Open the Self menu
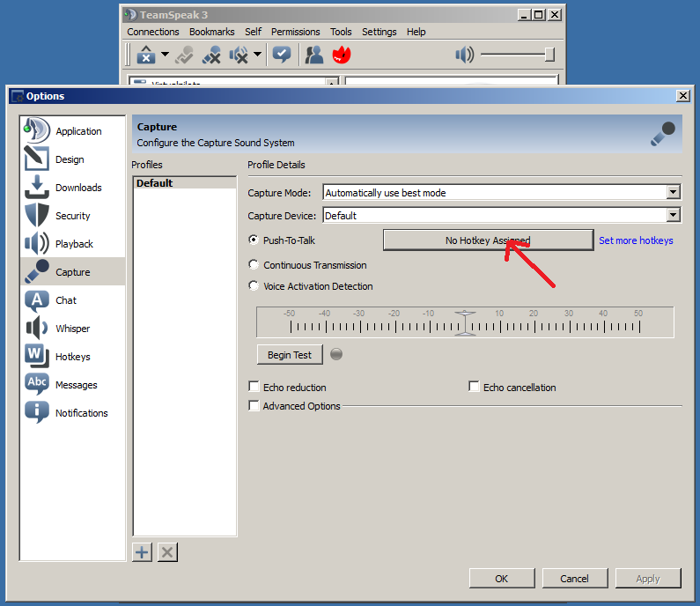 coord(253,32)
